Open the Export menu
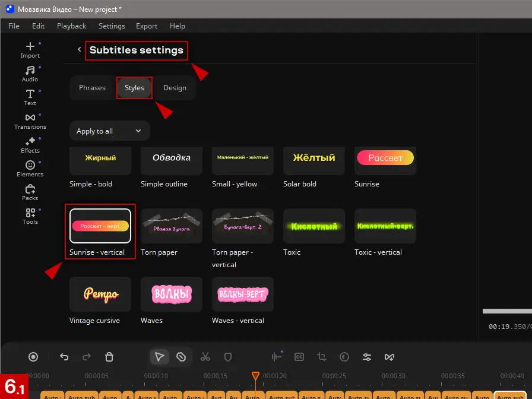 tap(147, 26)
